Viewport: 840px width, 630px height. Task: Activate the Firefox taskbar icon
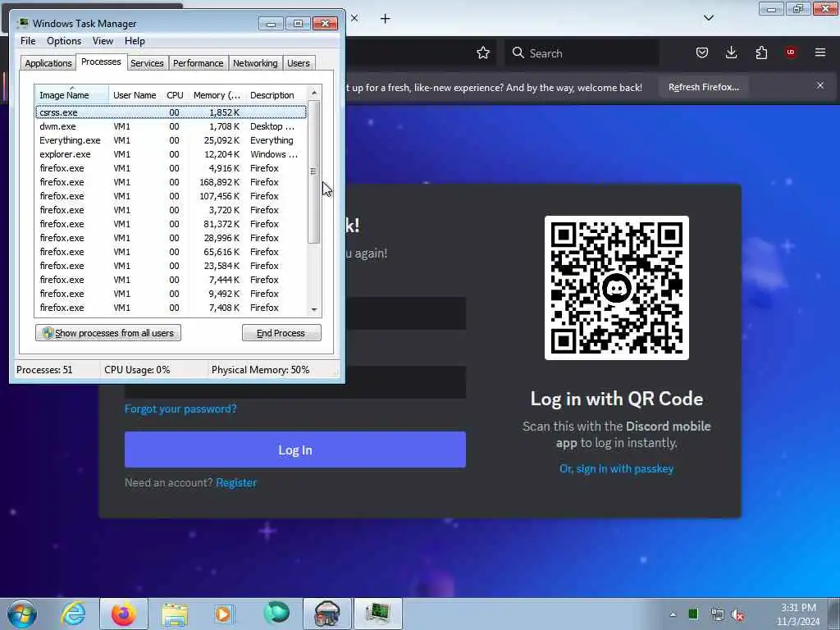[124, 614]
